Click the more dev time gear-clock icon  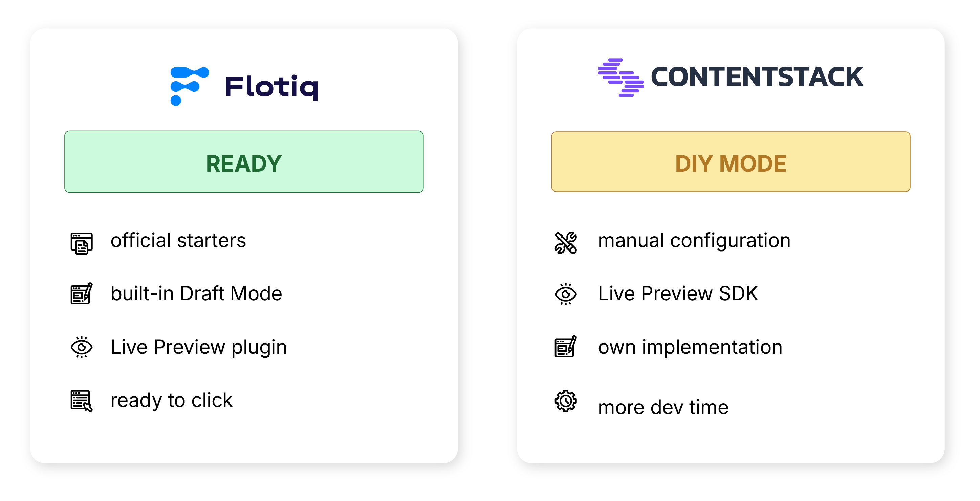coord(566,400)
